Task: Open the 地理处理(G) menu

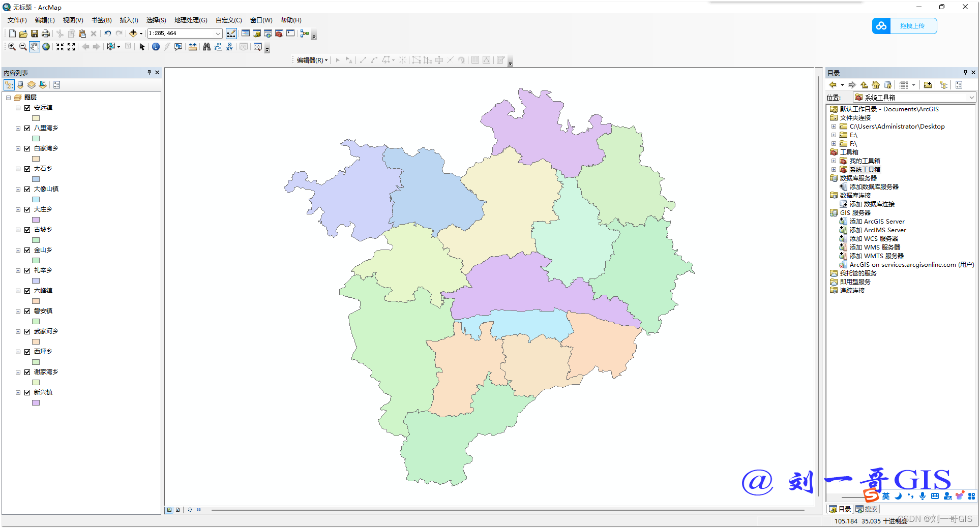Action: pyautogui.click(x=191, y=20)
